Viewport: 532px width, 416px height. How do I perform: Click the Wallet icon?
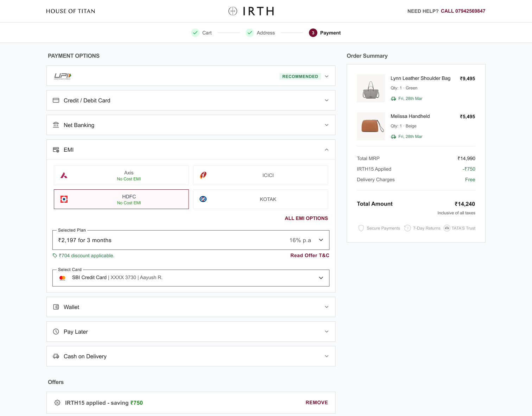pos(56,307)
